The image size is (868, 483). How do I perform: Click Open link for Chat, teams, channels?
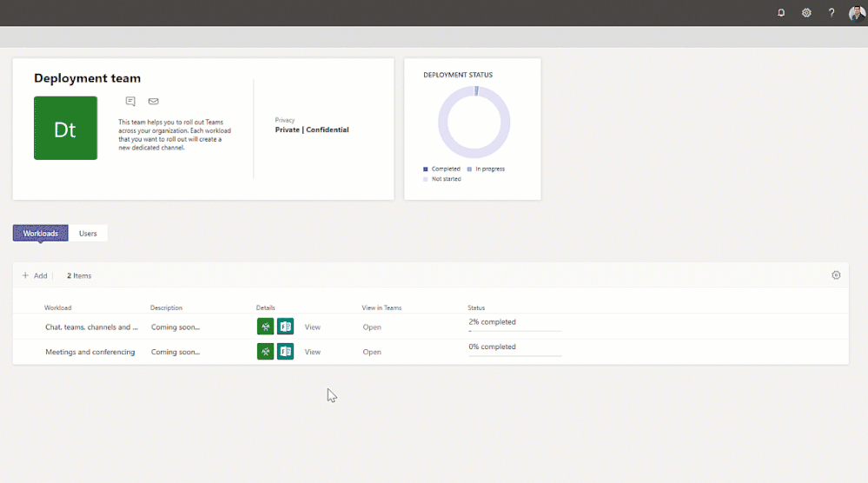pos(372,328)
